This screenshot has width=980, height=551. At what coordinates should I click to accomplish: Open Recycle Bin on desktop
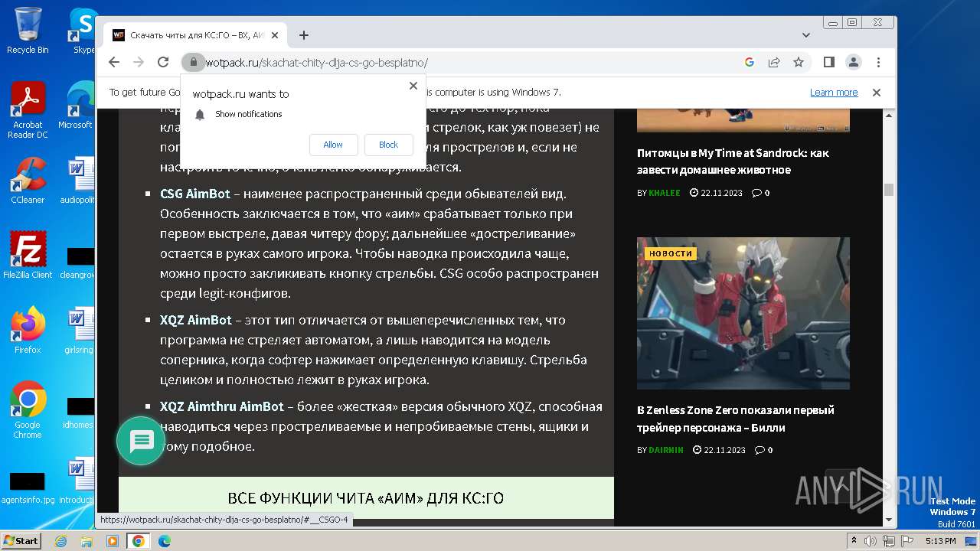tap(28, 31)
